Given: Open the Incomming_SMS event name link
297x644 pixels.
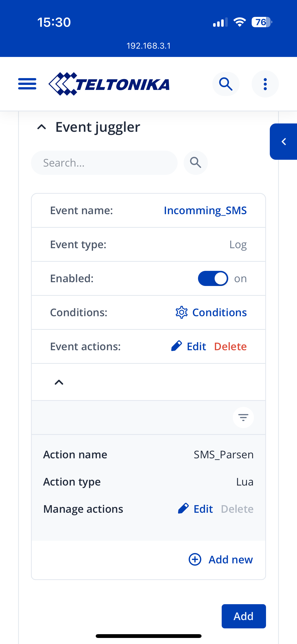Looking at the screenshot, I should (205, 210).
